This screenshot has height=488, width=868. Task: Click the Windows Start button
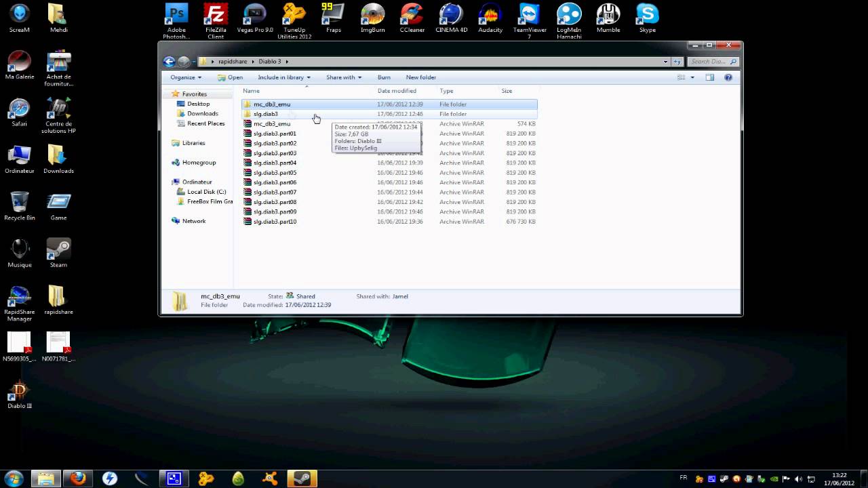coord(14,478)
